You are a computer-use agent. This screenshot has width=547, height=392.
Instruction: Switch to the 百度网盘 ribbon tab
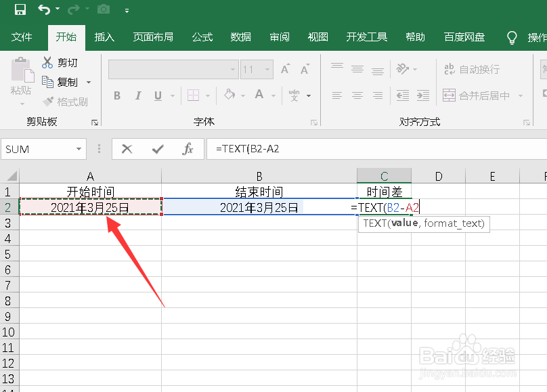(x=464, y=37)
